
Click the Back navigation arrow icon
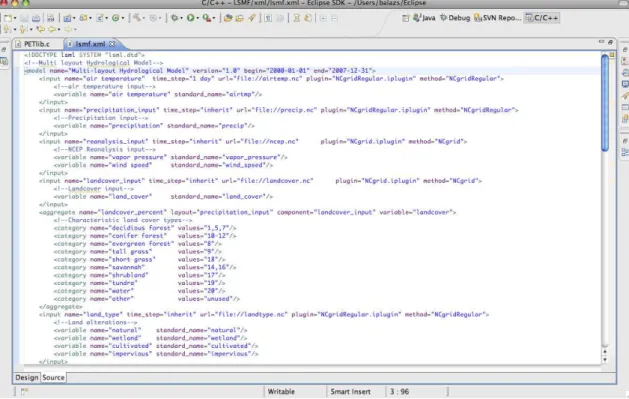[x=52, y=29]
